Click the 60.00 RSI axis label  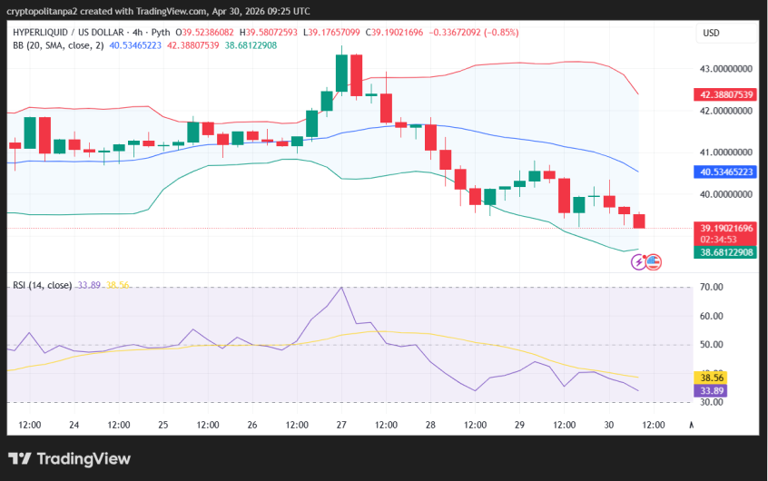[712, 316]
